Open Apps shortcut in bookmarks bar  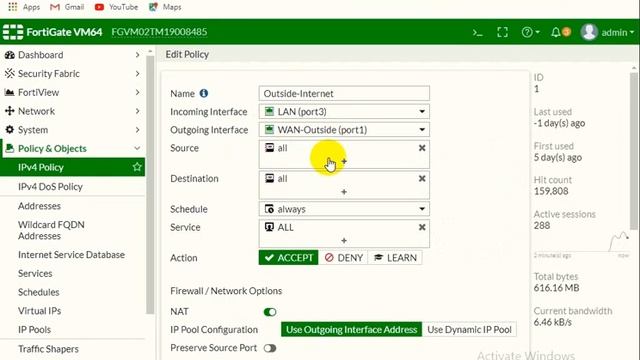[x=24, y=7]
